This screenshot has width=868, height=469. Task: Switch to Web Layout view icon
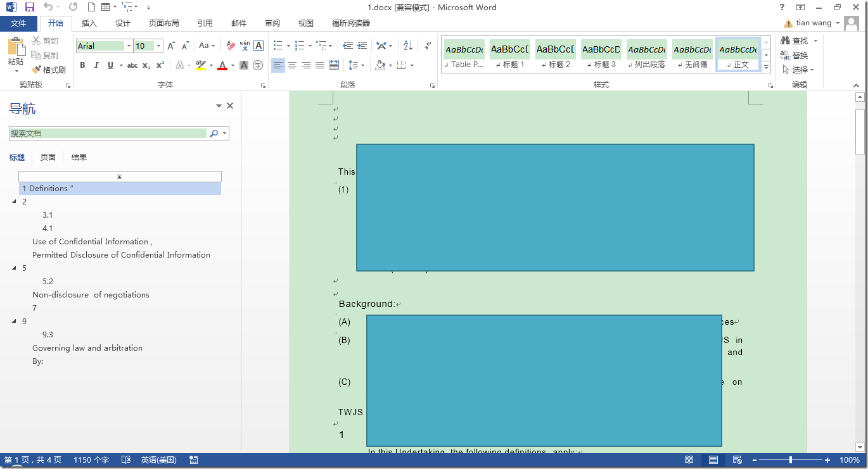point(737,460)
